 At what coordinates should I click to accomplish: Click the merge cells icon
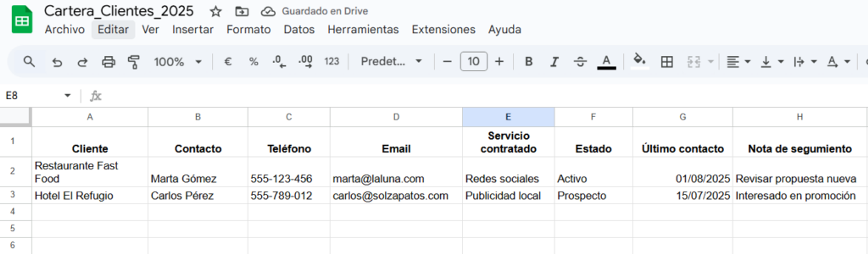pos(693,62)
